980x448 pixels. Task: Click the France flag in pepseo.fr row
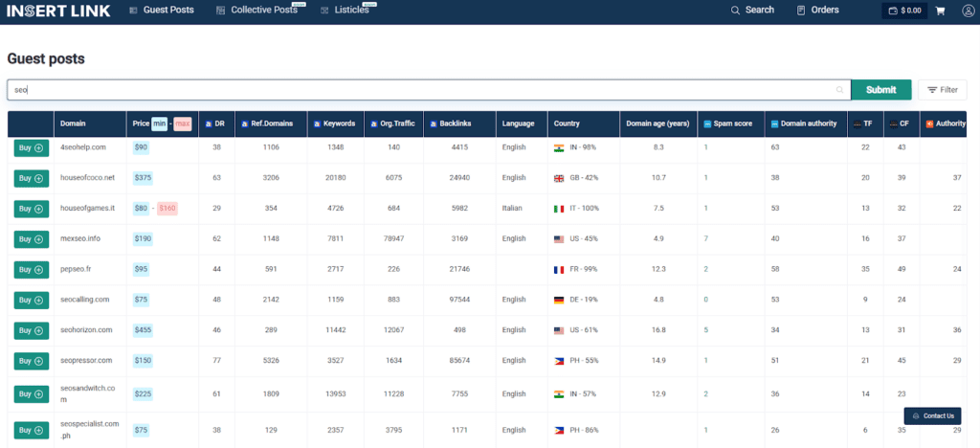click(x=559, y=270)
